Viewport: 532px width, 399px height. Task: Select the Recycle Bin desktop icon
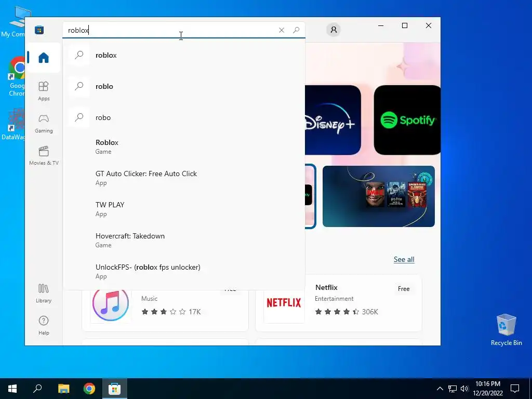(x=506, y=329)
